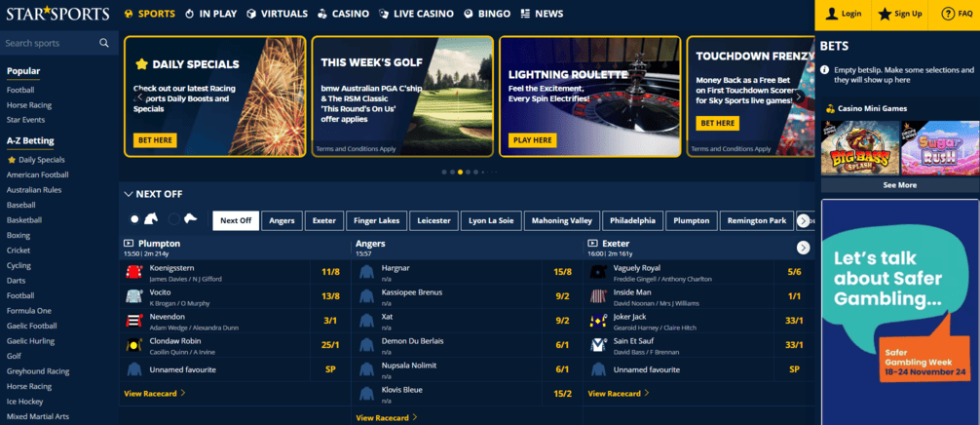Select Plumpton Unnamed favourite SP price
980x425 pixels.
330,369
